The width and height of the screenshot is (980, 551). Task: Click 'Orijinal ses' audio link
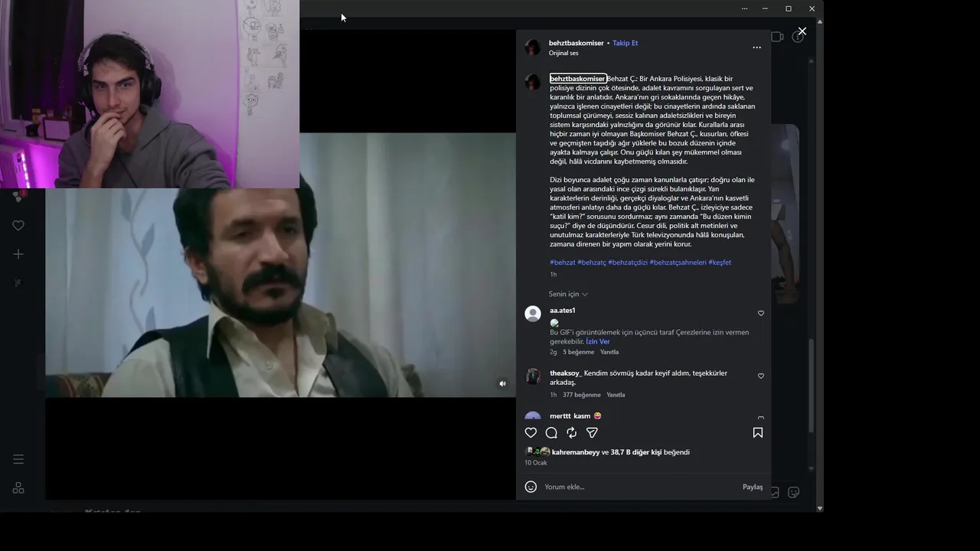(x=563, y=53)
